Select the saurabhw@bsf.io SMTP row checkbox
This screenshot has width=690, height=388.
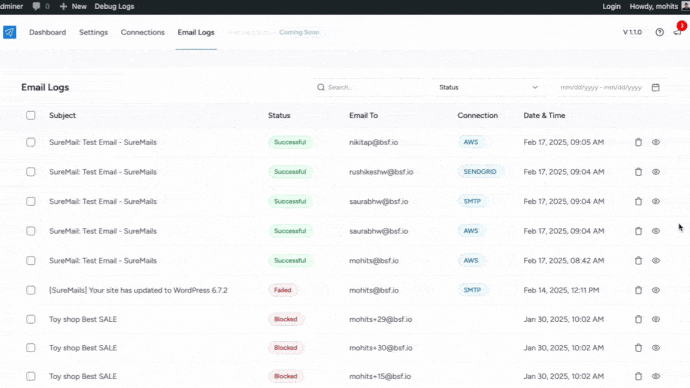tap(30, 201)
